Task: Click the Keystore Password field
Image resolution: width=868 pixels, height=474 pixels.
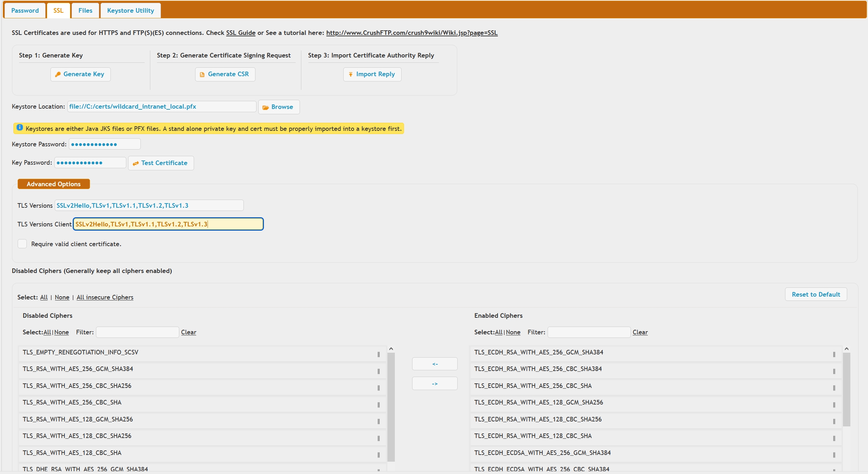Action: (105, 144)
